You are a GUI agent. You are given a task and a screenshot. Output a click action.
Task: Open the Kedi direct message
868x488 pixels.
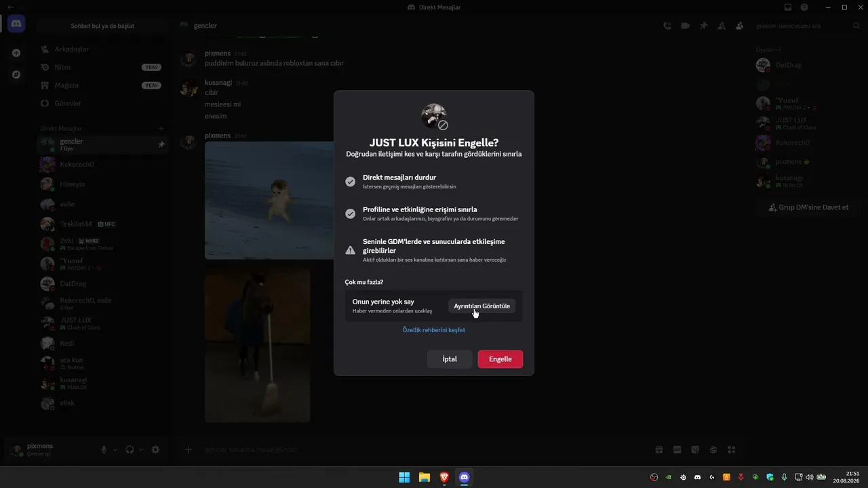(x=102, y=344)
